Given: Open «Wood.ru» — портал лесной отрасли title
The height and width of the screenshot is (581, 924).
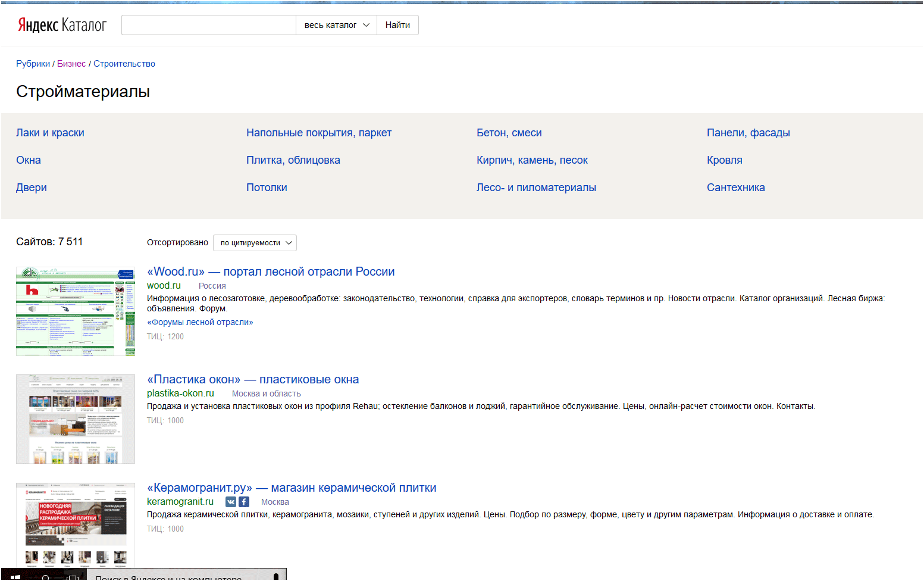Looking at the screenshot, I should click(x=271, y=271).
